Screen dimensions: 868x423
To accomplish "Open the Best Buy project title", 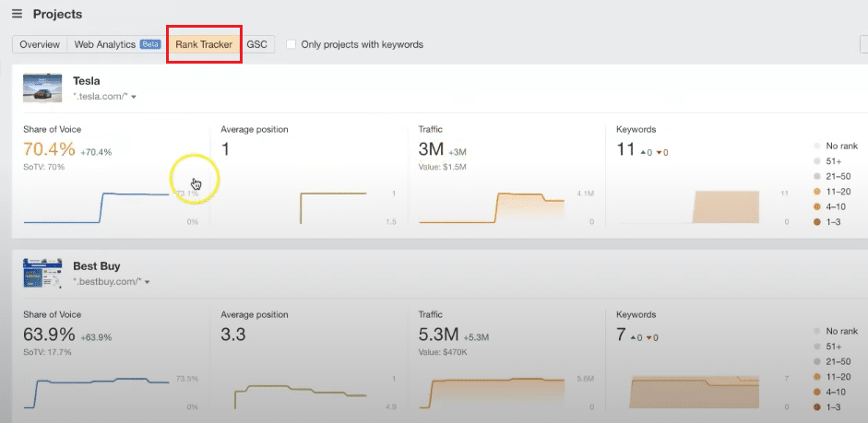I will (96, 266).
